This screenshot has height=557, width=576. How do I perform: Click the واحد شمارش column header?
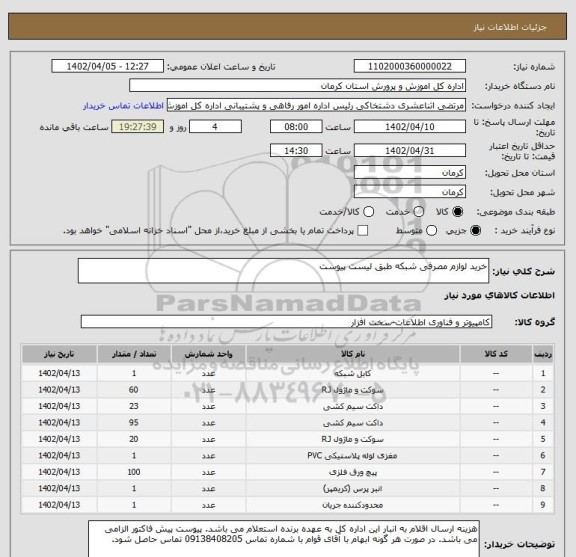[208, 354]
